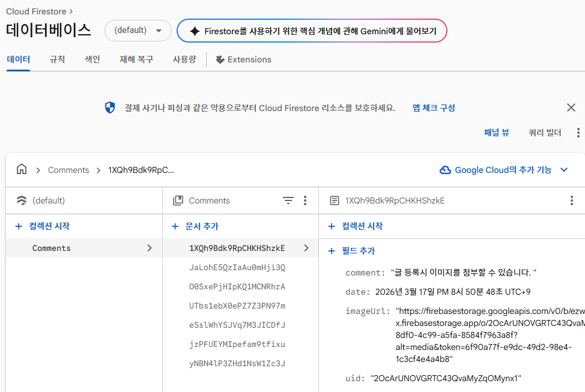Switch to 쿼리 빌더 view
The image size is (585, 392).
[545, 133]
